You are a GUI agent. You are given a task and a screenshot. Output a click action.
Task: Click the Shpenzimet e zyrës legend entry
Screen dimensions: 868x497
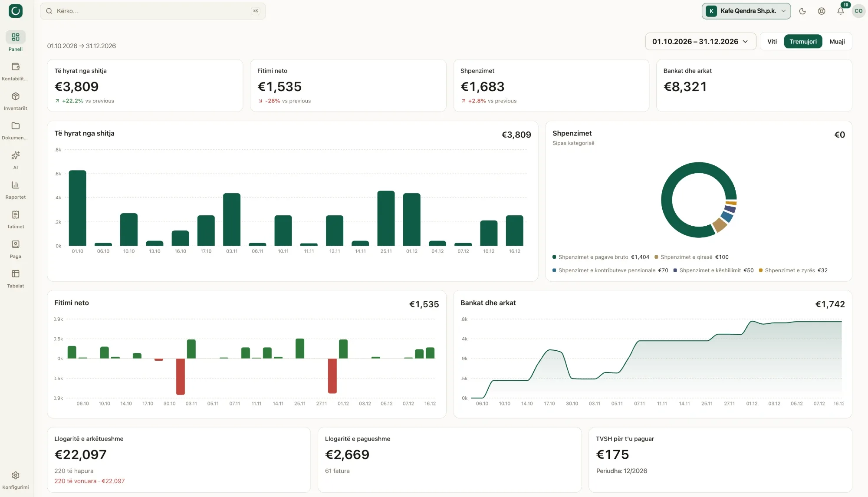click(x=793, y=270)
